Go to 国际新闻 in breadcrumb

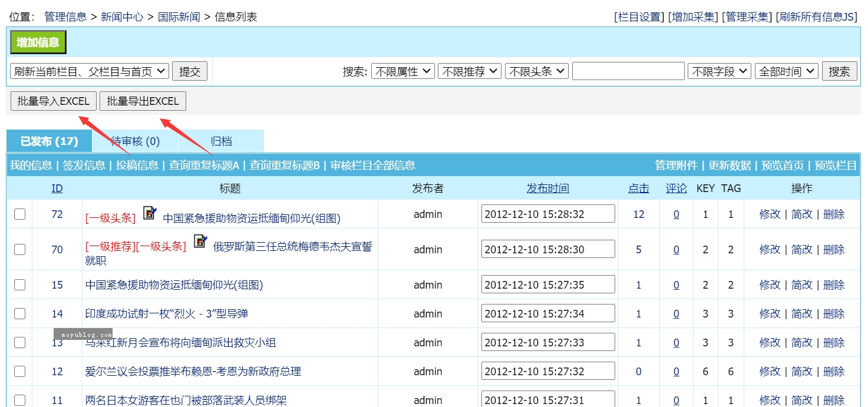(x=179, y=17)
